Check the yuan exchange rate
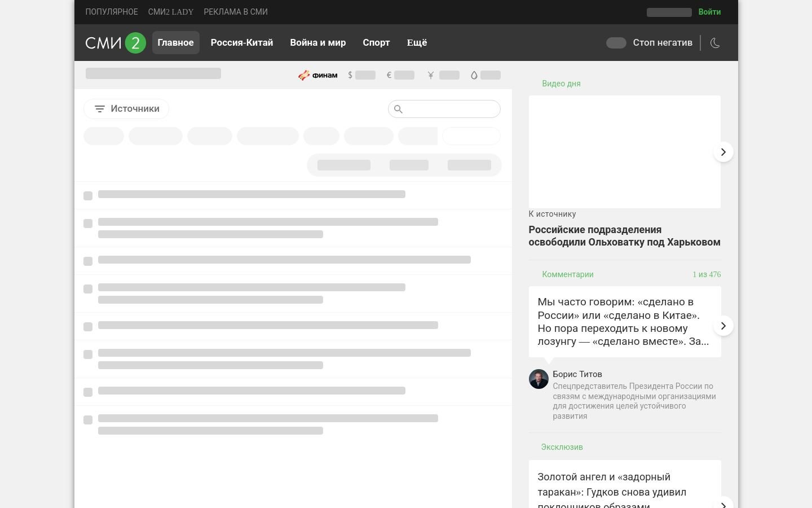The image size is (812, 508). tap(443, 75)
